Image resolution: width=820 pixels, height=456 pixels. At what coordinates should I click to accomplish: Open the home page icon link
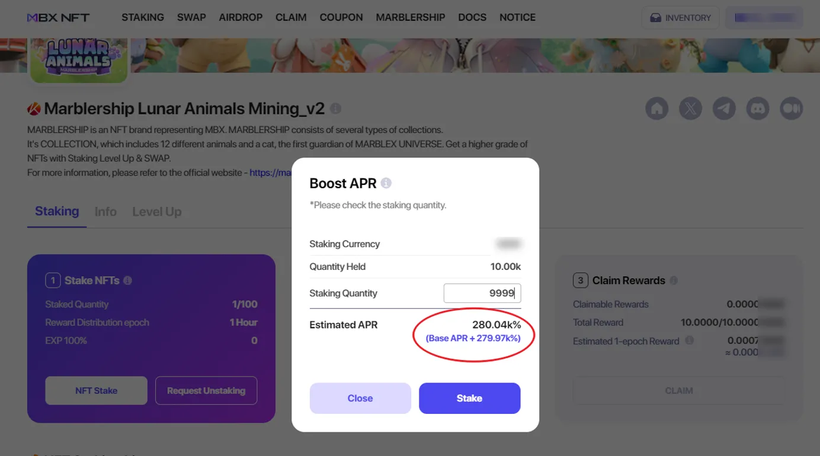point(657,108)
